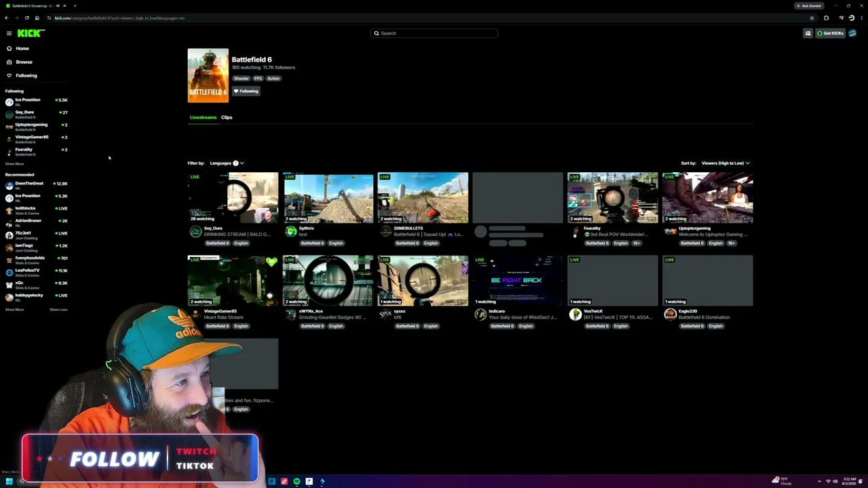Open Spotify from the taskbar
The height and width of the screenshot is (488, 868).
click(x=296, y=481)
